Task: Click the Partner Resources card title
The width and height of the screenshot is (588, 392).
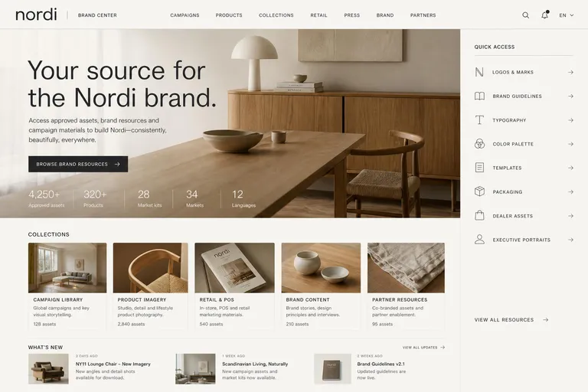Action: pos(400,299)
